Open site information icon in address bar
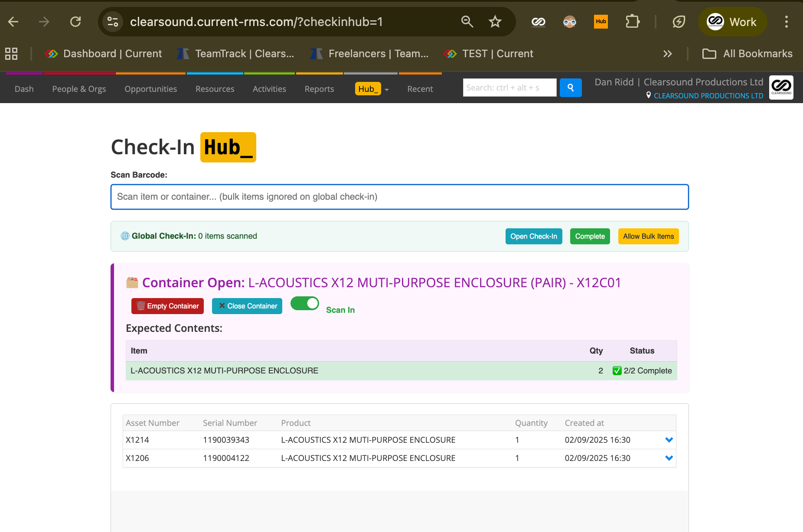The width and height of the screenshot is (803, 532). point(113,22)
